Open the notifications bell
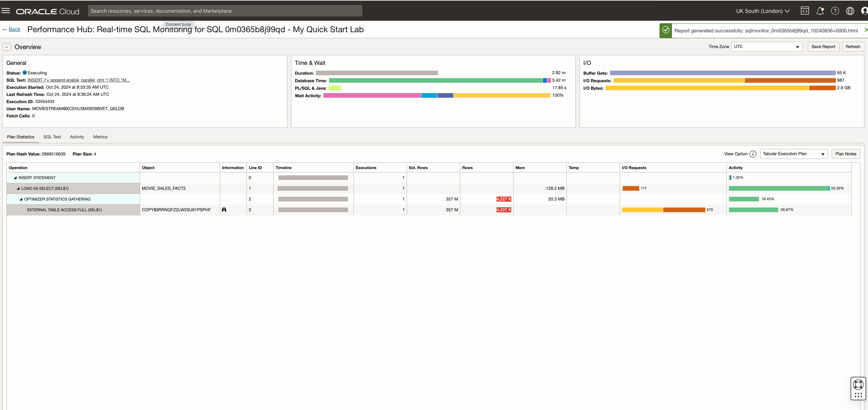Image resolution: width=868 pixels, height=410 pixels. 820,11
